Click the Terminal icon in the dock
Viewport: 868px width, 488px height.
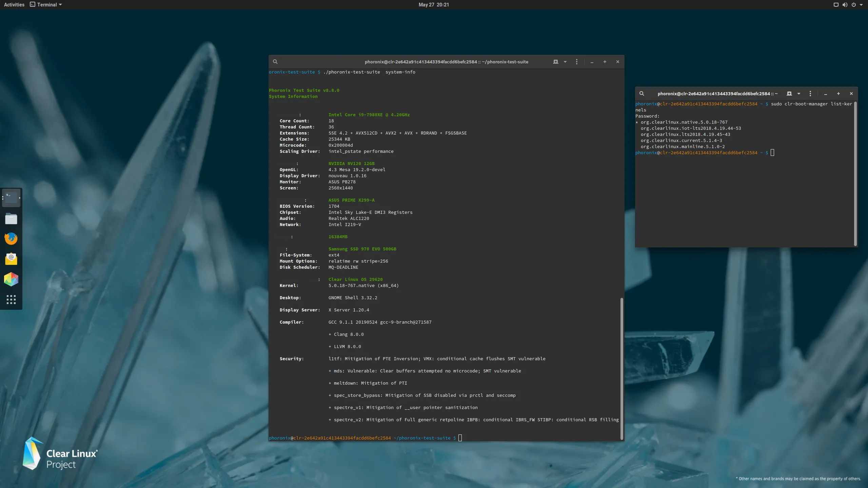click(11, 198)
